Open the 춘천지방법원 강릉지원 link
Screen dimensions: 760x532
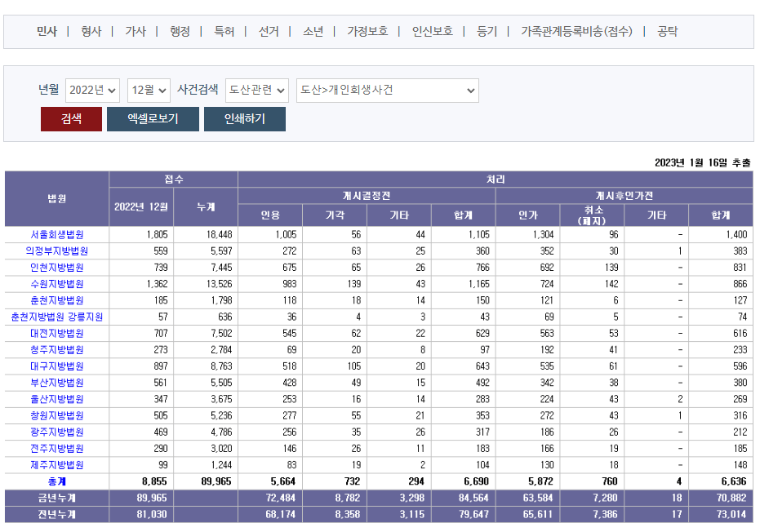[x=56, y=317]
